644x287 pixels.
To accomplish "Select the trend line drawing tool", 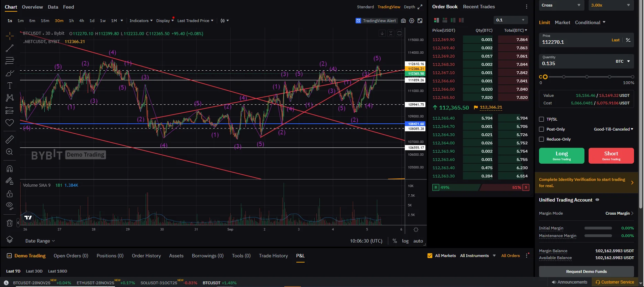I will coord(10,48).
